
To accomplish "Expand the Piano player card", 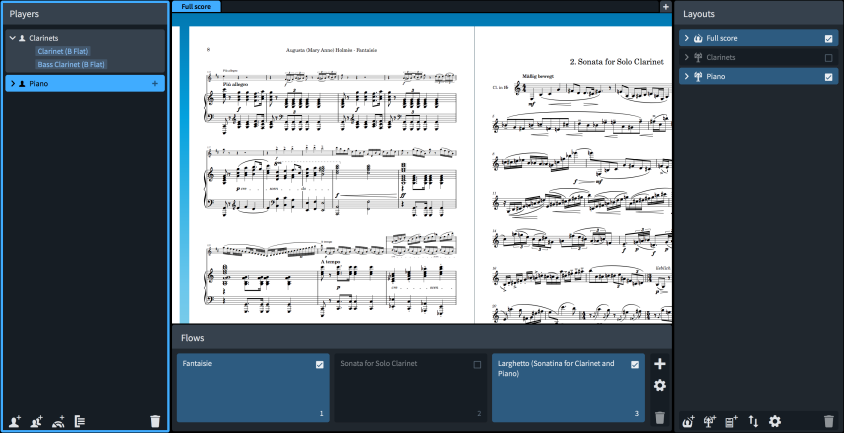I will click(13, 83).
